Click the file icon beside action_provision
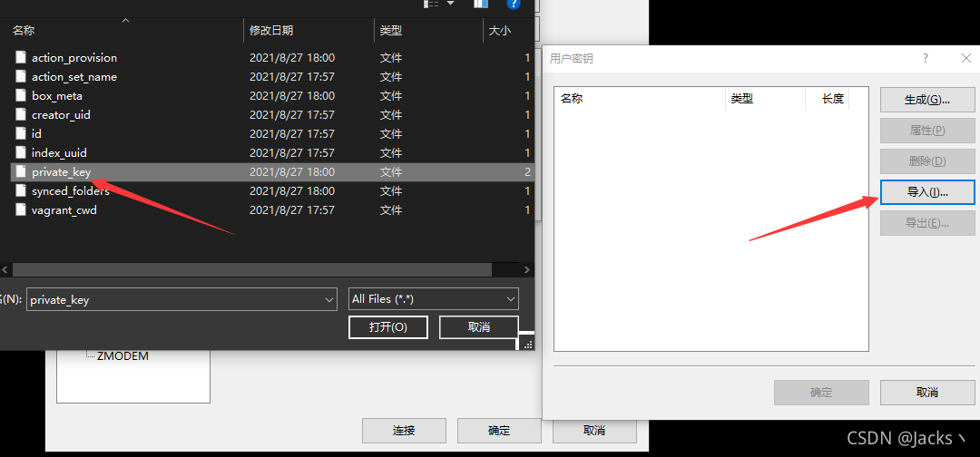The width and height of the screenshot is (980, 457). [21, 57]
